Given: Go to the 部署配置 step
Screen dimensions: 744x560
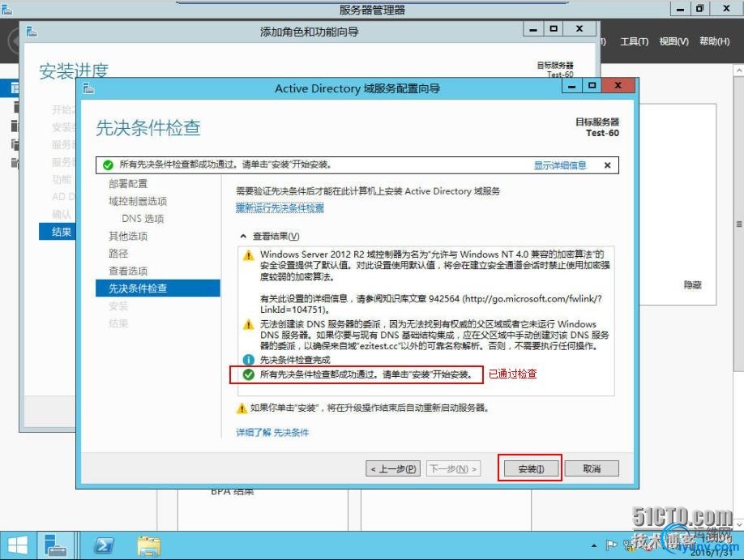Looking at the screenshot, I should click(x=128, y=184).
